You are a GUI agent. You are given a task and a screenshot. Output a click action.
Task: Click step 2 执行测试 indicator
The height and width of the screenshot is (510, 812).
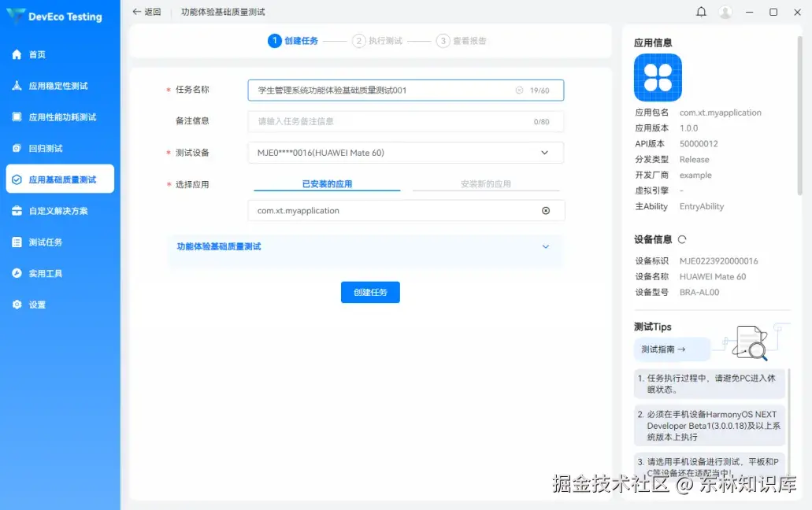click(x=377, y=41)
